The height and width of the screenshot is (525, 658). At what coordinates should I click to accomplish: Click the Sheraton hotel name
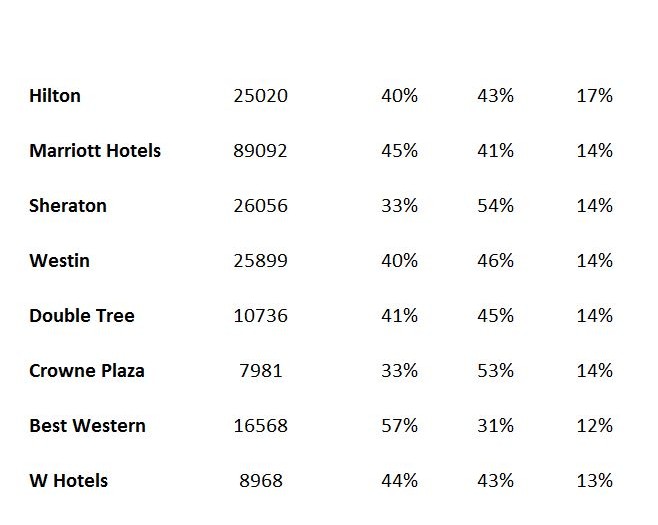68,206
